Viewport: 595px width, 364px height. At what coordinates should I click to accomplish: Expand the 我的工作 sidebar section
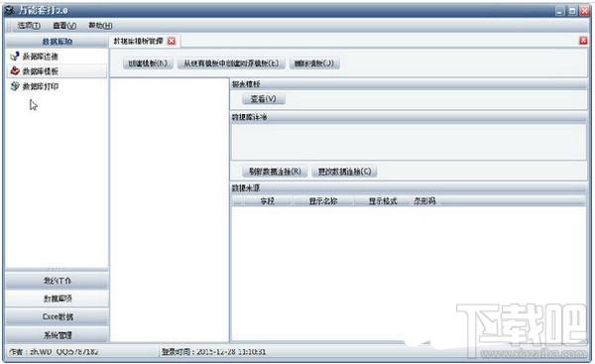(x=57, y=281)
